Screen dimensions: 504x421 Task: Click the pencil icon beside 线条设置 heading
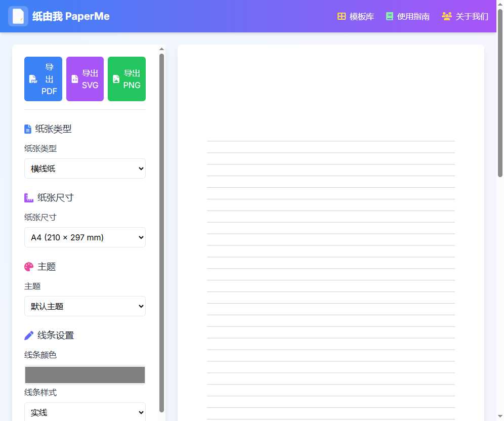(x=29, y=335)
